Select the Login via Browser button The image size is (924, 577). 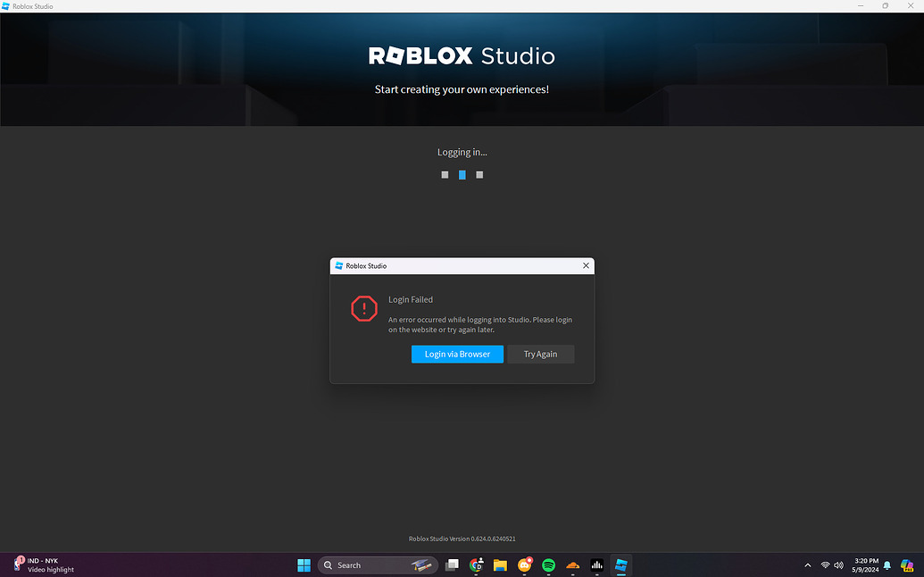point(457,354)
